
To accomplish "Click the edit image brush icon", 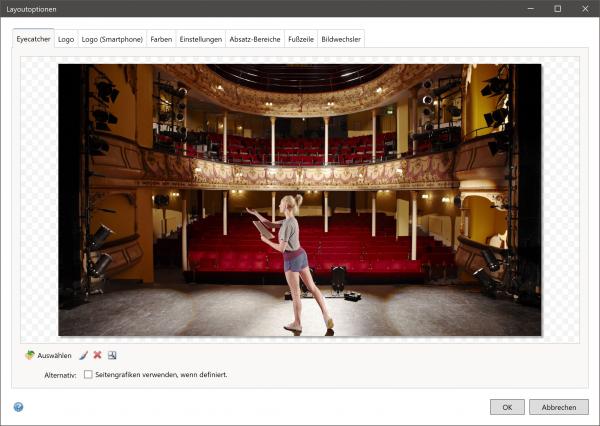I will point(84,355).
